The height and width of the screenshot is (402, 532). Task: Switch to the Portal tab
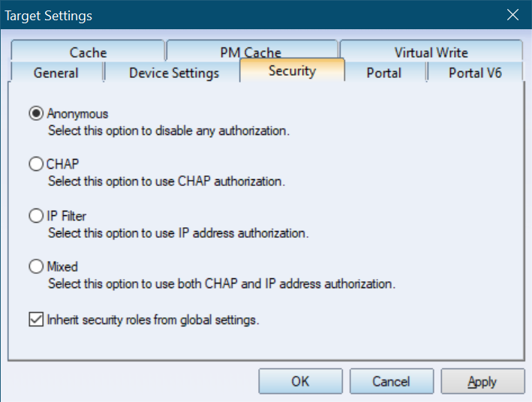(384, 72)
